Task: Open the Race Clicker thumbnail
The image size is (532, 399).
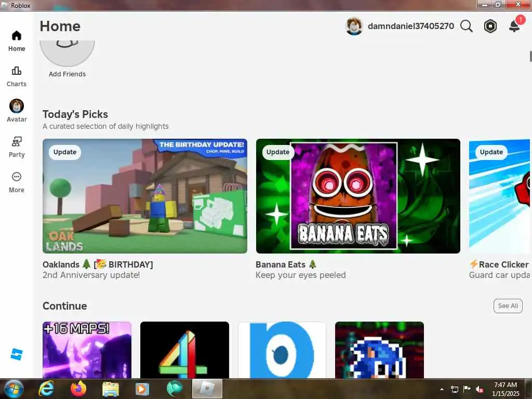Action: tap(499, 196)
